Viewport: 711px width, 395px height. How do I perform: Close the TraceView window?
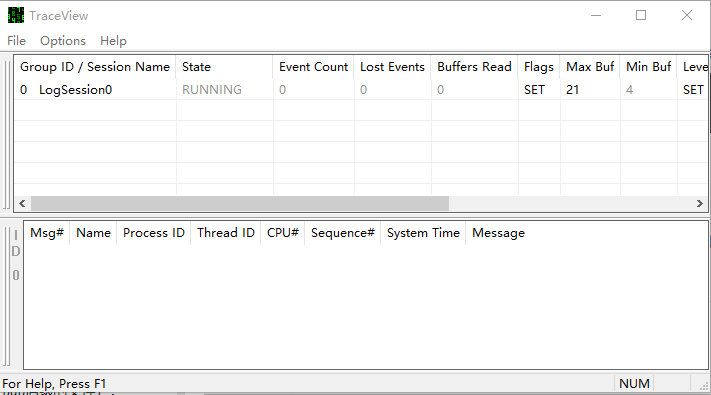point(687,15)
